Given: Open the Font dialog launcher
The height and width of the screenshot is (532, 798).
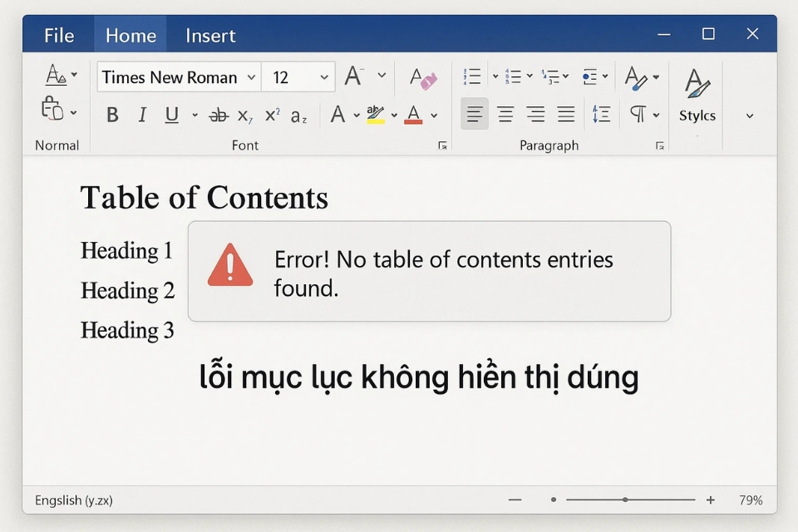Looking at the screenshot, I should 441,145.
